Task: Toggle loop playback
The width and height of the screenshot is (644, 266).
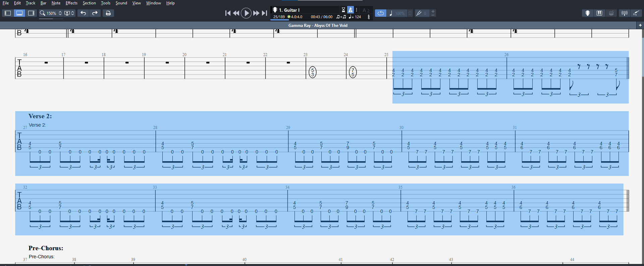Action: (381, 13)
